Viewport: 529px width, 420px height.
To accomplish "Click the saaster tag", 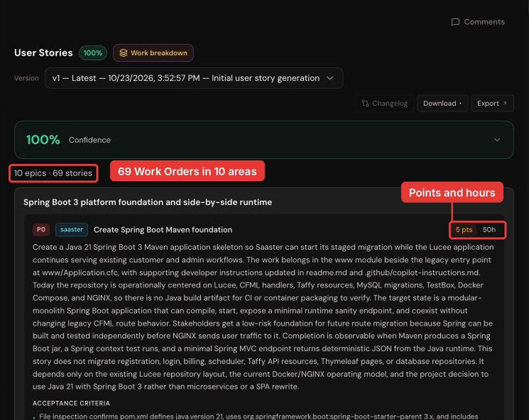I will pos(72,230).
